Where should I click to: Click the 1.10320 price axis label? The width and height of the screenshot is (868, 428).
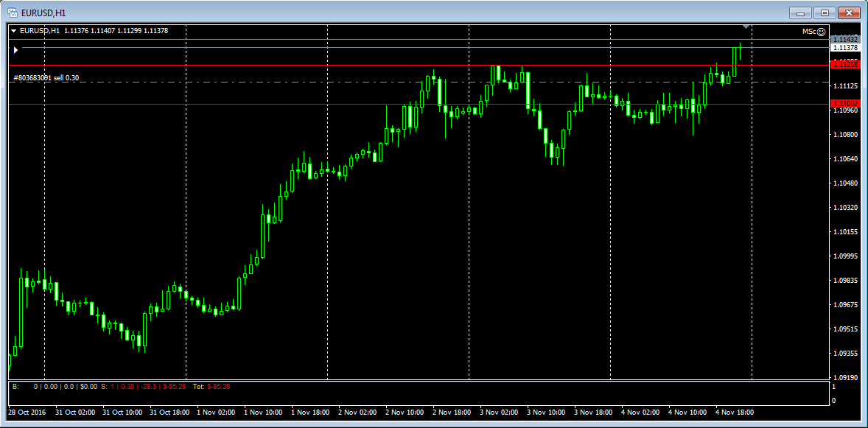coord(844,208)
